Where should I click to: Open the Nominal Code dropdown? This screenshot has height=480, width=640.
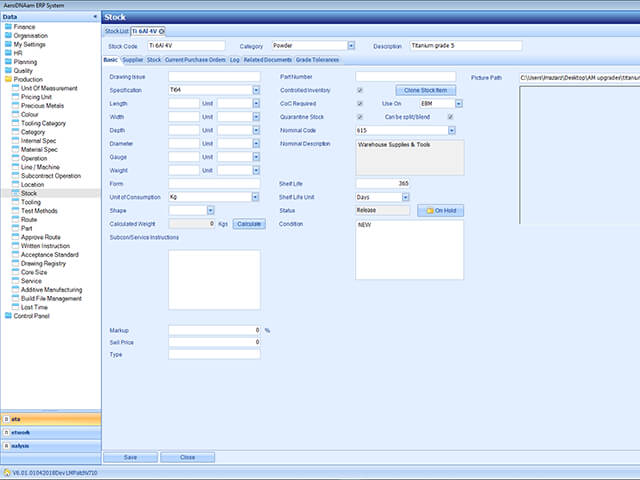click(451, 130)
